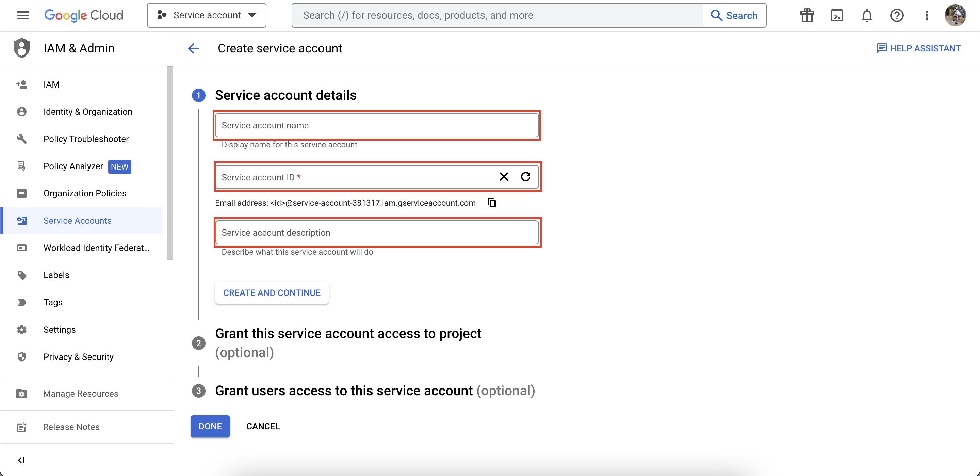Regenerate the Service account ID
980x476 pixels.
point(526,177)
